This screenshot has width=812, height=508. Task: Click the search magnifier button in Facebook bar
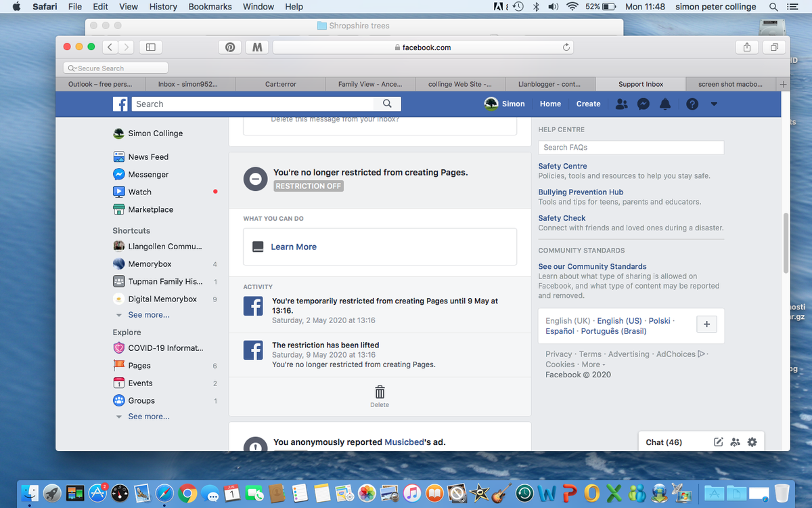click(387, 104)
